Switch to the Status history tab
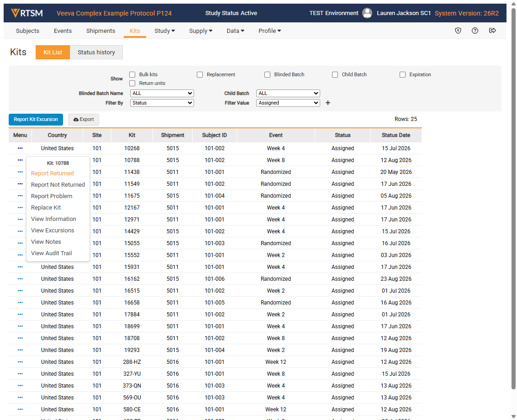The height and width of the screenshot is (420, 517). [96, 52]
